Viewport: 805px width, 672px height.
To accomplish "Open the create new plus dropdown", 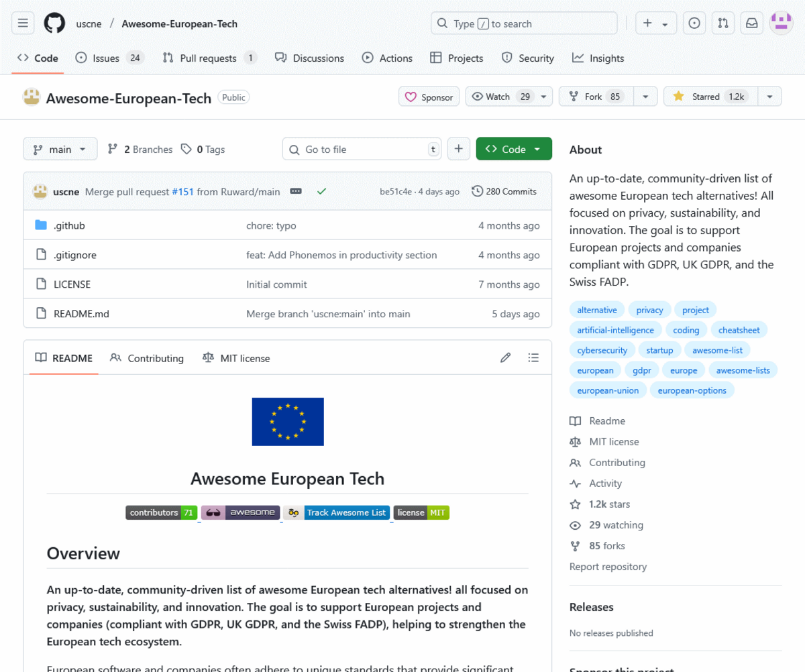I will point(655,23).
